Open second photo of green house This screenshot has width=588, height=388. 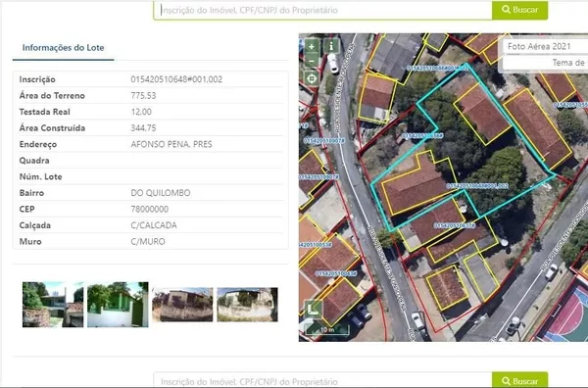(118, 305)
